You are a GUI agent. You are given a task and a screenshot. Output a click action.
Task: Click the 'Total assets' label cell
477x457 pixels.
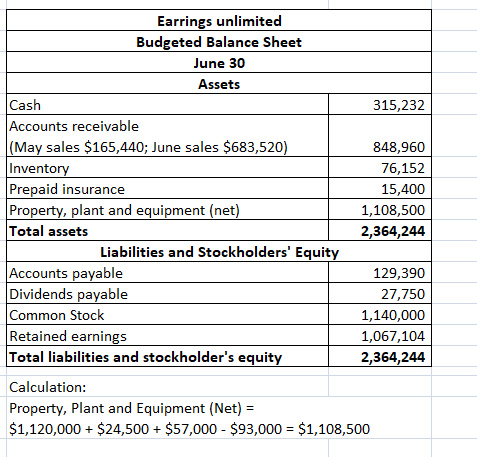coord(167,230)
